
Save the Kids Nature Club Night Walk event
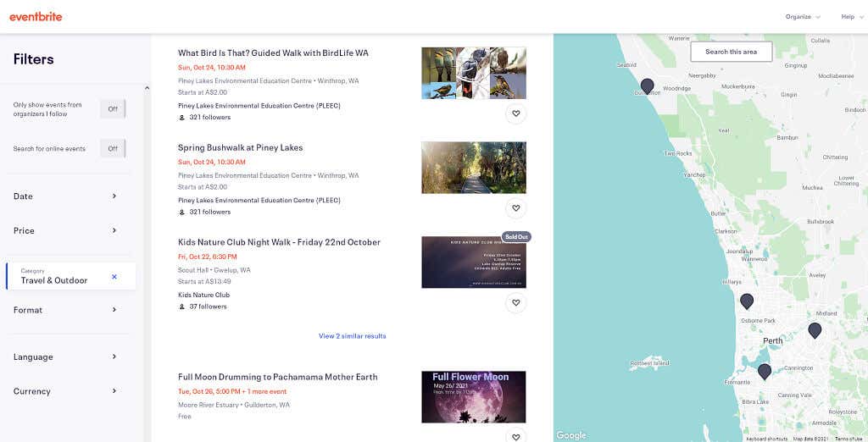515,303
